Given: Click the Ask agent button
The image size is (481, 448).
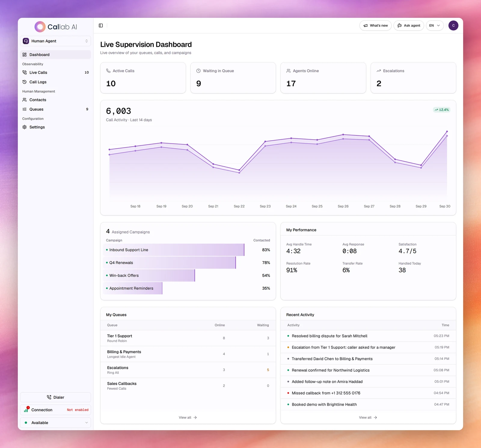Looking at the screenshot, I should 409,26.
